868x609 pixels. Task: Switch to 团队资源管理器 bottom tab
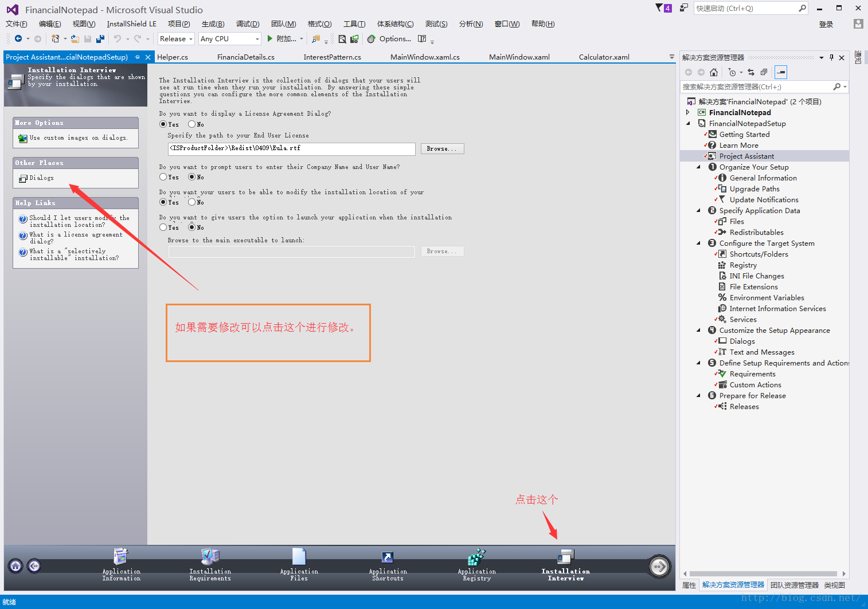tap(794, 585)
